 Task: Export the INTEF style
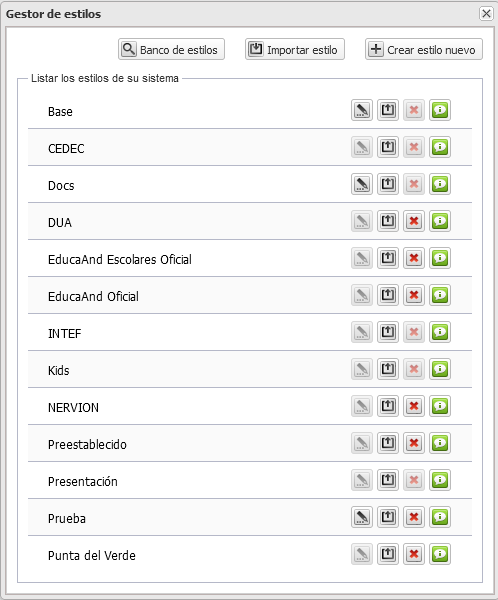coord(388,332)
